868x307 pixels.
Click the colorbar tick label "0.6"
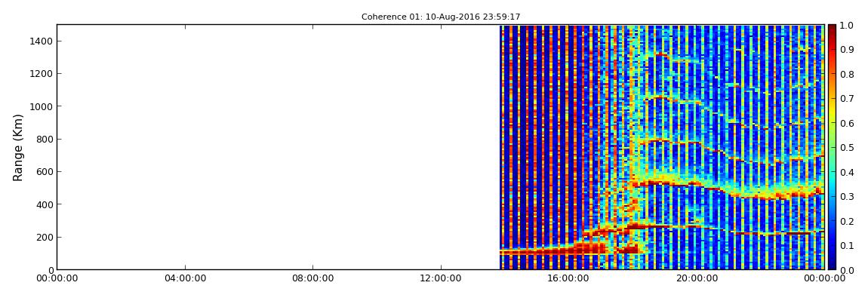[848, 124]
